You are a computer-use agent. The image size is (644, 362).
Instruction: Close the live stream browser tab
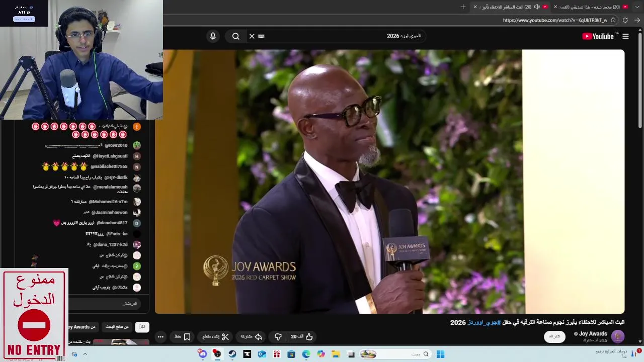475,7
